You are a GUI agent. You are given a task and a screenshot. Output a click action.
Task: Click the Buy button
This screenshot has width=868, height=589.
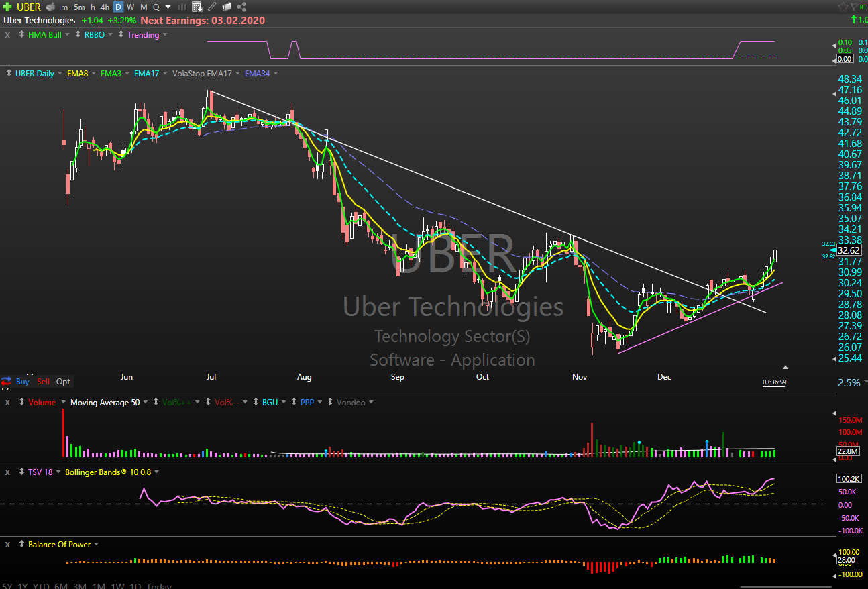tap(23, 382)
